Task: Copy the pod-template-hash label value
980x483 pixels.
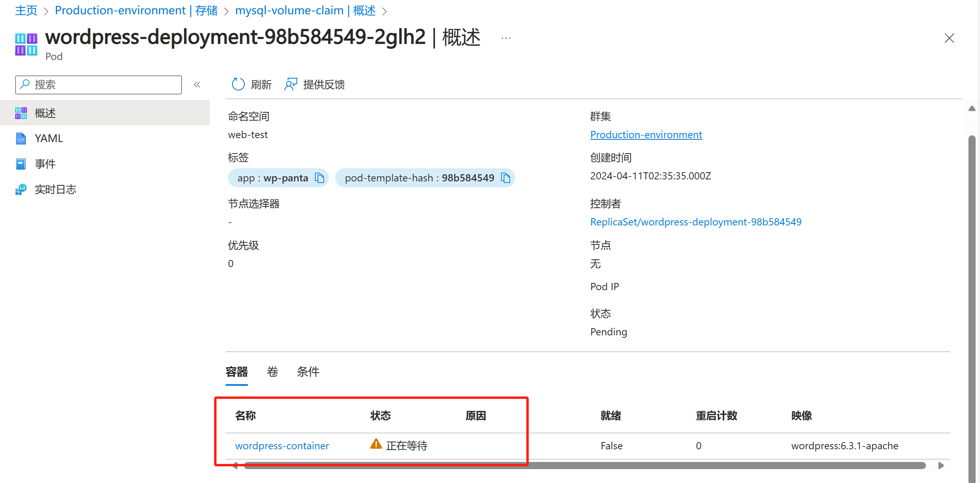Action: tap(505, 178)
